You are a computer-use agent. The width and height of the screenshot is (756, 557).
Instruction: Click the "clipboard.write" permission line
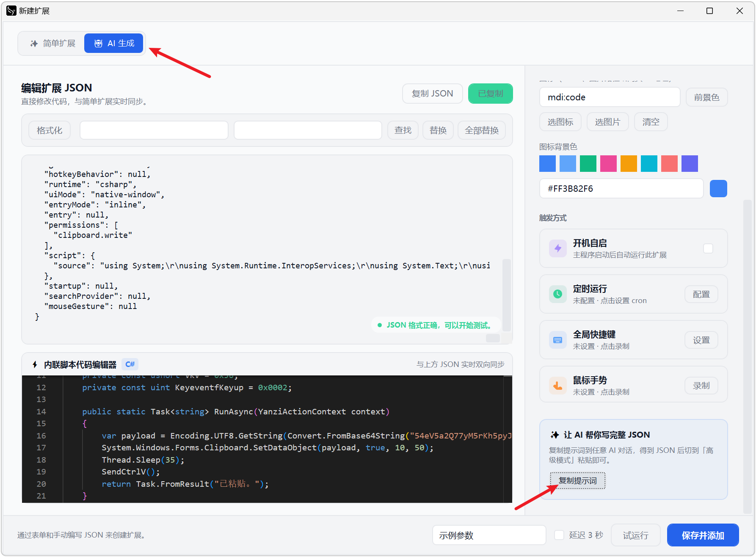93,235
